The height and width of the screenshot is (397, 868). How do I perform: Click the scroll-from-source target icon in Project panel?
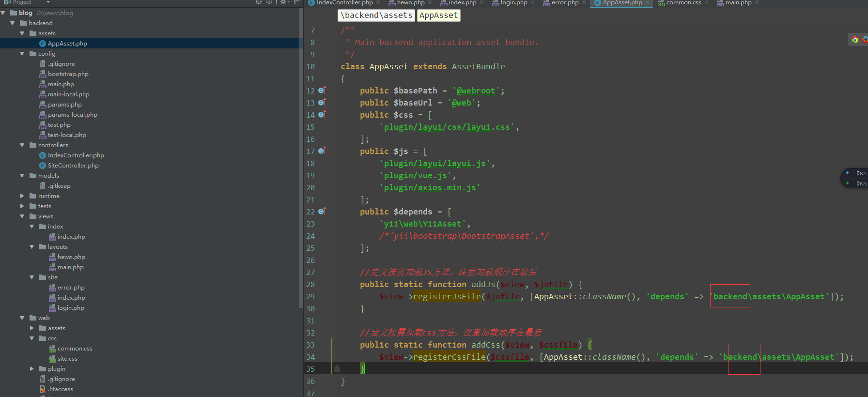tap(259, 2)
